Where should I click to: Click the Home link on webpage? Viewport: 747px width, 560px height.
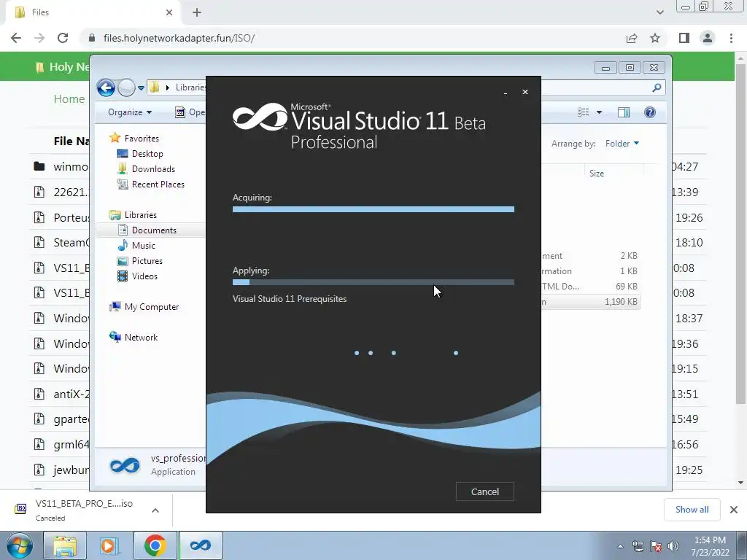pyautogui.click(x=69, y=99)
